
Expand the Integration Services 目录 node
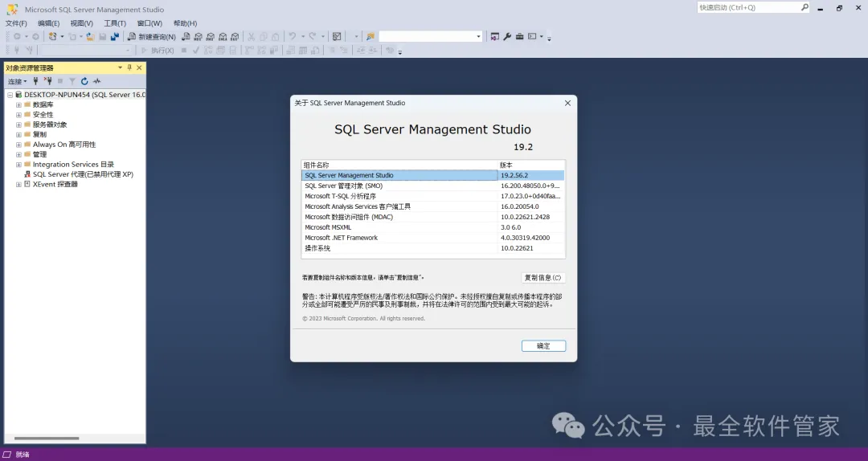(x=18, y=165)
